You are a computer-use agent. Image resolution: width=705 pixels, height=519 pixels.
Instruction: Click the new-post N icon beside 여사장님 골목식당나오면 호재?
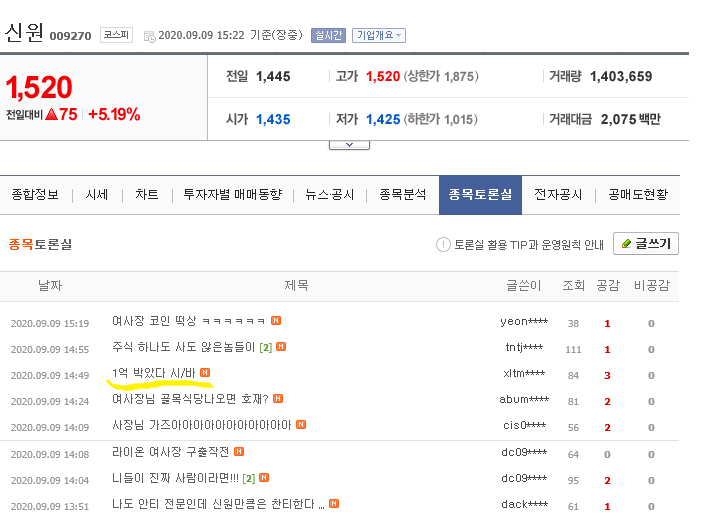tap(279, 400)
